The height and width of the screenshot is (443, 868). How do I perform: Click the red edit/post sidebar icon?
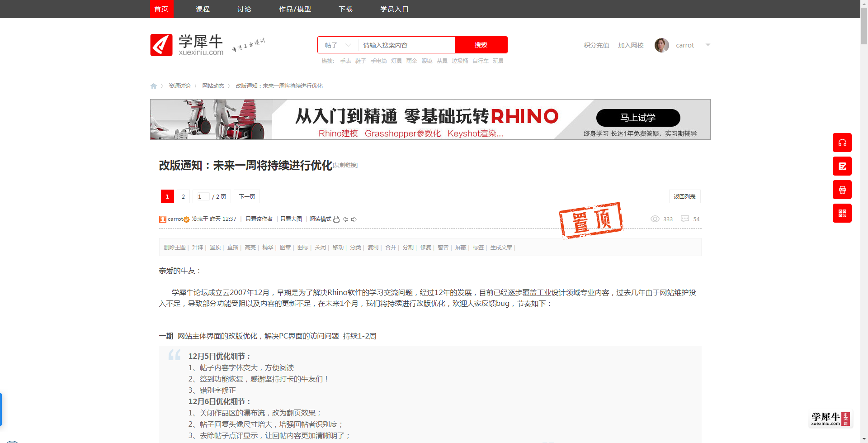tap(842, 166)
